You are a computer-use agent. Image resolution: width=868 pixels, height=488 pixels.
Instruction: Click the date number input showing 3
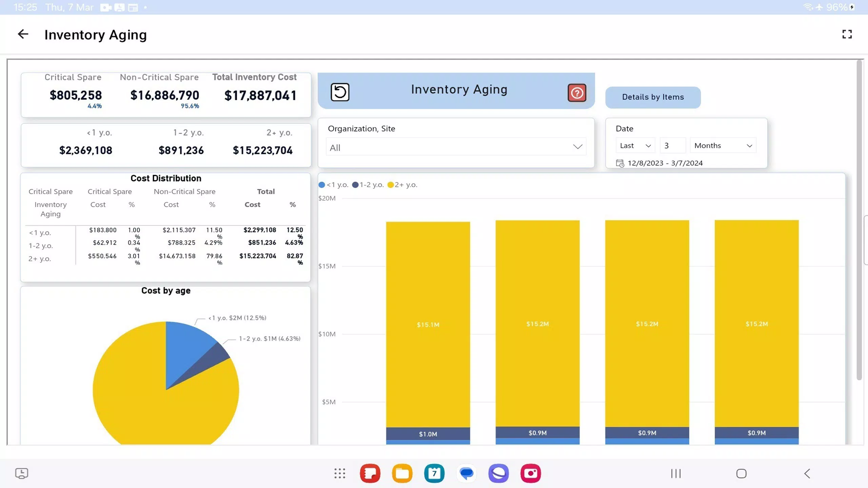672,146
